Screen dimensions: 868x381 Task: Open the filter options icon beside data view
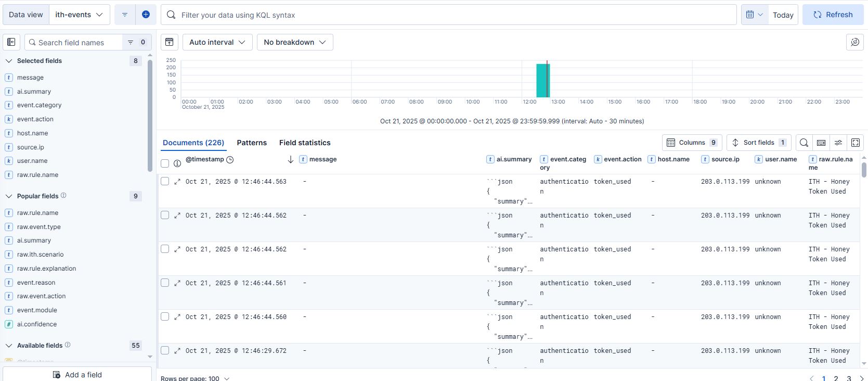[125, 15]
